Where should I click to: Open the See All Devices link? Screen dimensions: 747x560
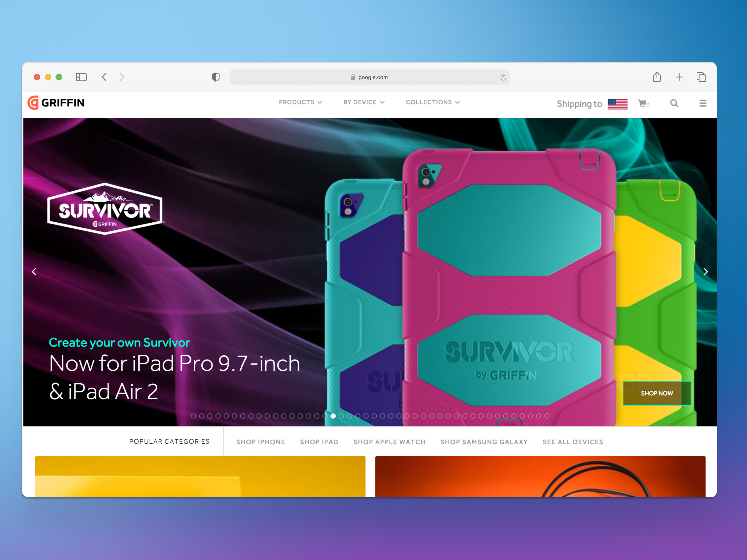[572, 442]
